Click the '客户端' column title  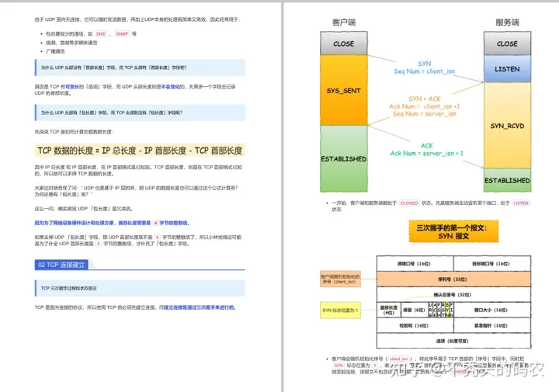344,23
